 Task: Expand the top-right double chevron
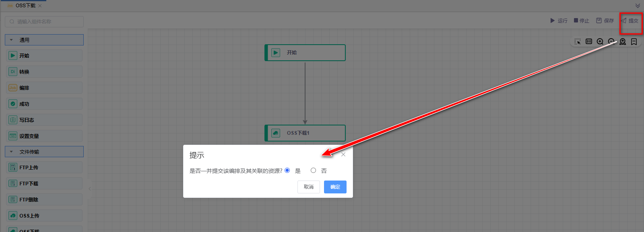[638, 6]
